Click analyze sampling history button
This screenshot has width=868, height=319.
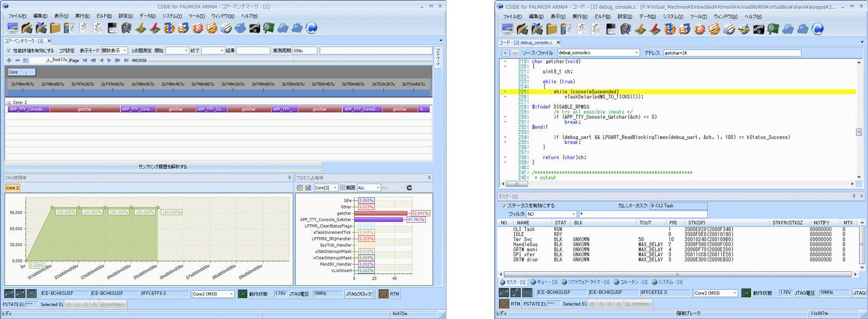pyautogui.click(x=163, y=166)
